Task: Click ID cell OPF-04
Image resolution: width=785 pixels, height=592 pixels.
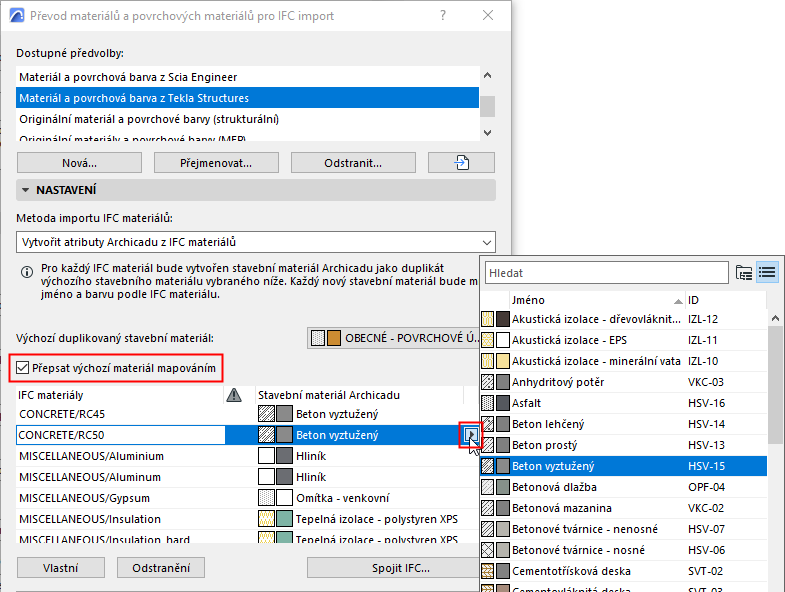Action: point(706,487)
